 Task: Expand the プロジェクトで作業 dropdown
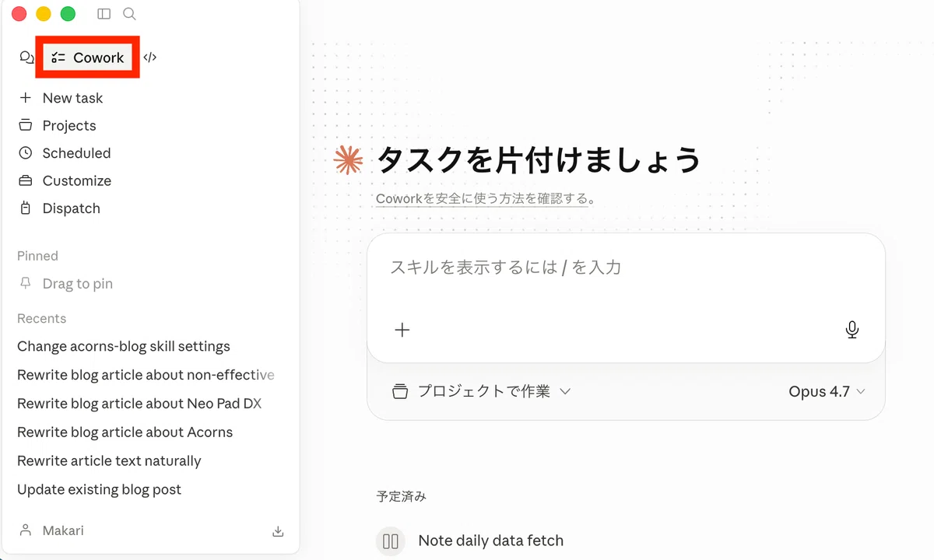(x=482, y=391)
